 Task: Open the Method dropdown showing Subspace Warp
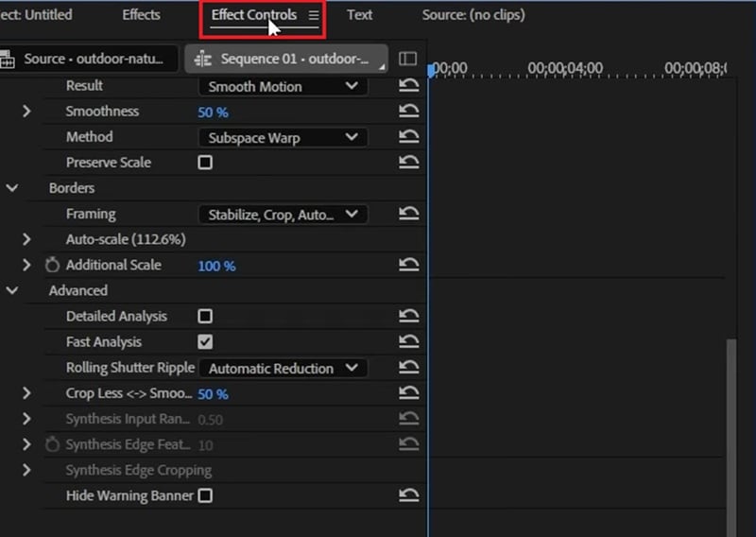283,137
